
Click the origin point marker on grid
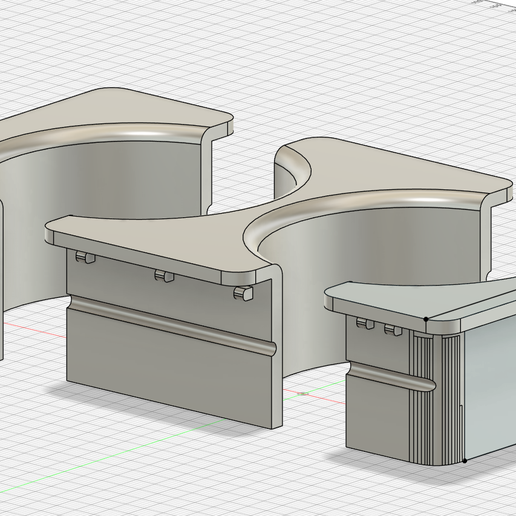coord(303,394)
